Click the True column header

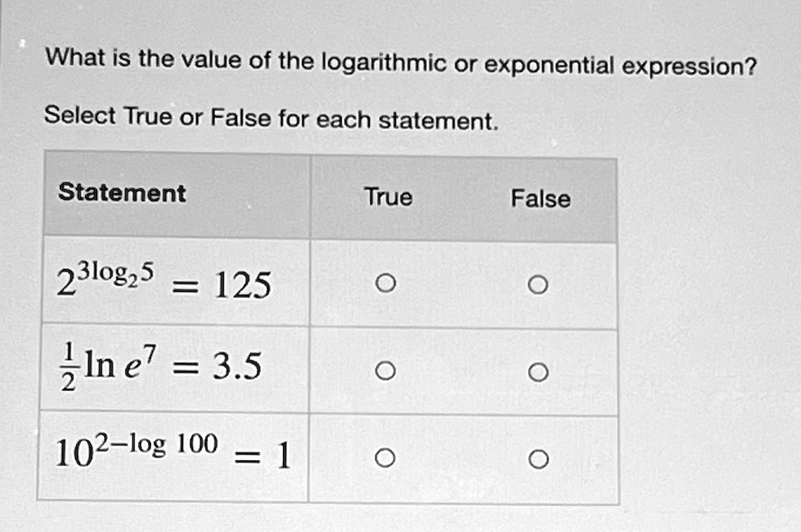coord(388,196)
